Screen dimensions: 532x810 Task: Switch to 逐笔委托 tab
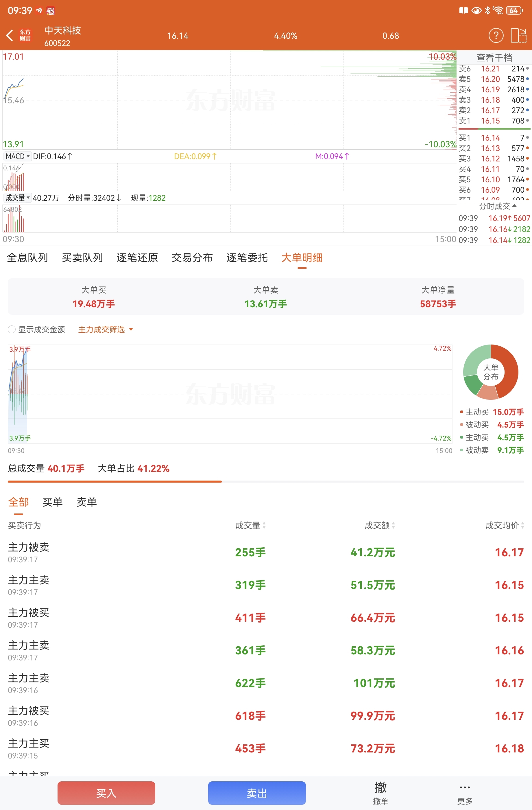click(x=247, y=258)
